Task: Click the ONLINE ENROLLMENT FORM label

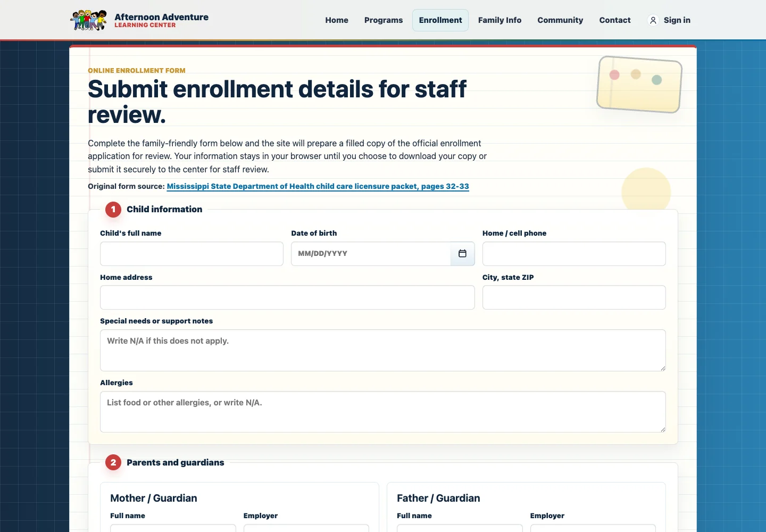Action: point(137,70)
